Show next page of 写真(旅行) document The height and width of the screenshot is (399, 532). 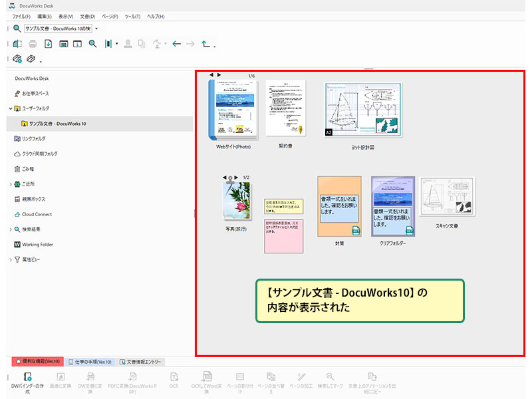pyautogui.click(x=237, y=178)
